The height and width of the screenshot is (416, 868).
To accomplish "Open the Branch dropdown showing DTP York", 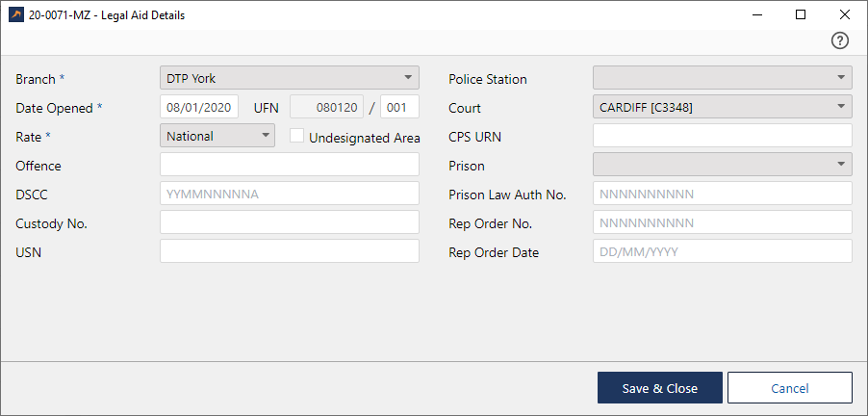I will (x=289, y=78).
